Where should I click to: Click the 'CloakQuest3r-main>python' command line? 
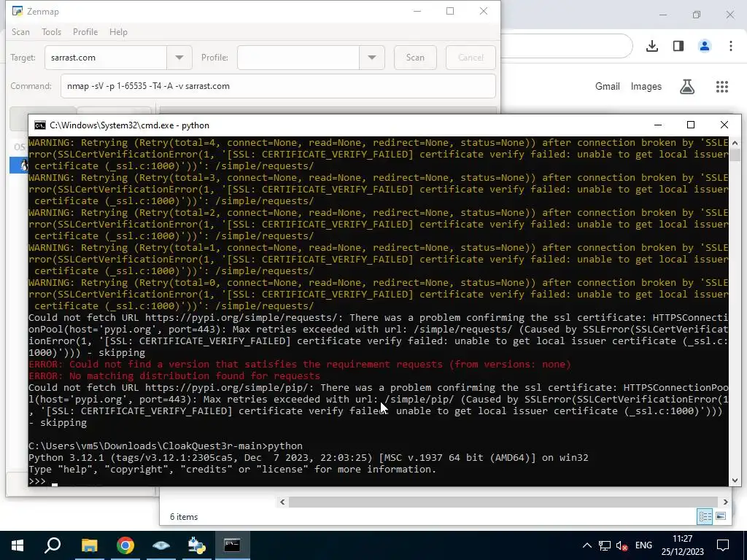coord(166,446)
